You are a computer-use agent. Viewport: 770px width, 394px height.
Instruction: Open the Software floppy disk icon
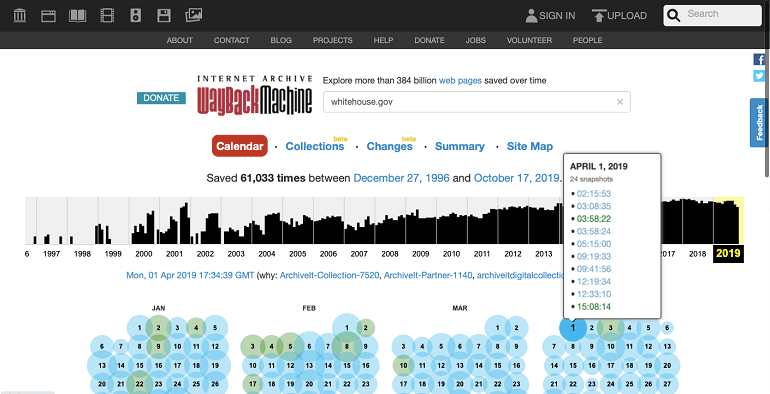pos(164,16)
